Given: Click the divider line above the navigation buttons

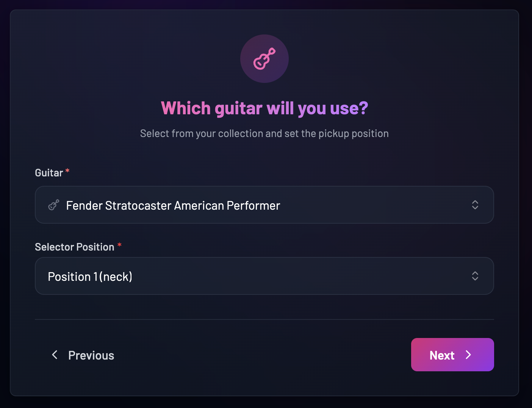Looking at the screenshot, I should [264, 319].
